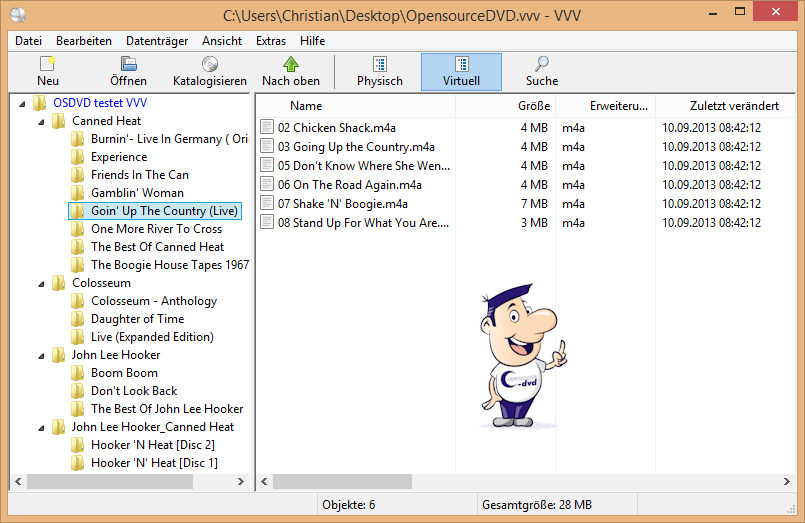Viewport: 805px width, 523px height.
Task: Select the Friends In The Can folder
Action: pyautogui.click(x=139, y=175)
